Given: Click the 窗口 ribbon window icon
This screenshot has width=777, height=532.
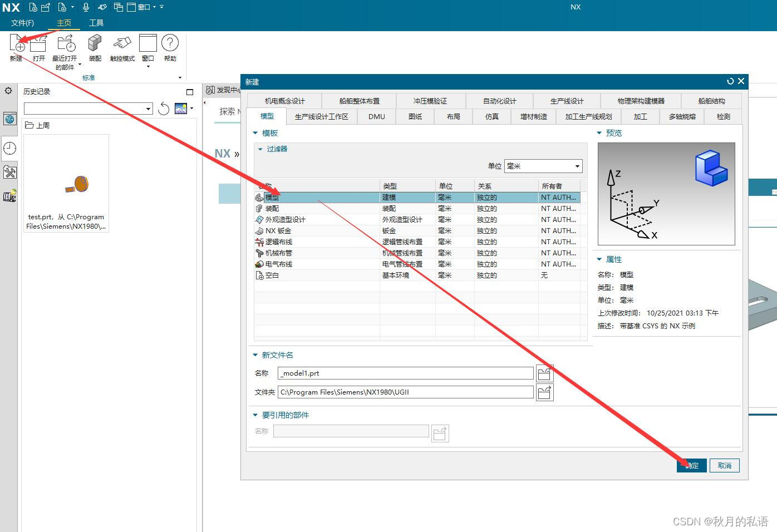Looking at the screenshot, I should [x=148, y=43].
